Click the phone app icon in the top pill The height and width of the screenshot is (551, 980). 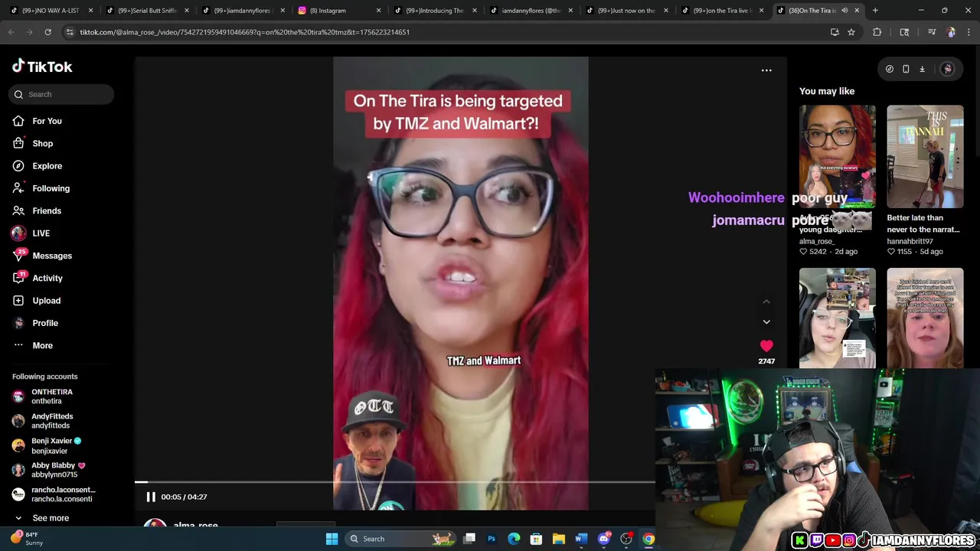pos(906,69)
